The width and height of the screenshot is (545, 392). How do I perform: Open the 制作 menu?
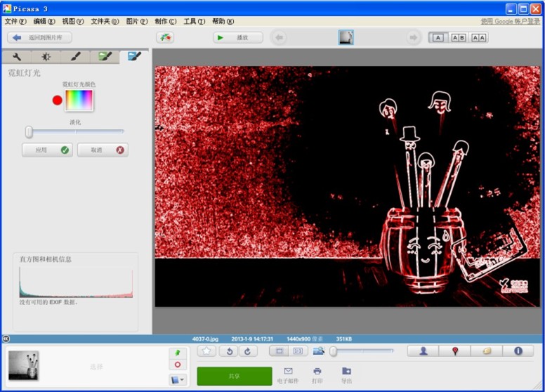click(x=166, y=22)
